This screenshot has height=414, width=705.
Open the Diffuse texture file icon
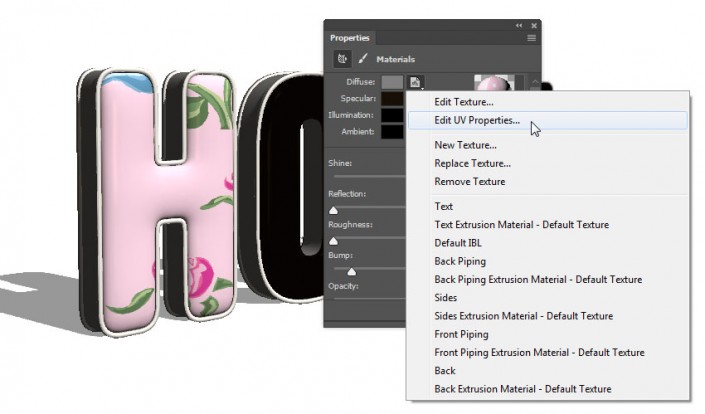coord(416,82)
